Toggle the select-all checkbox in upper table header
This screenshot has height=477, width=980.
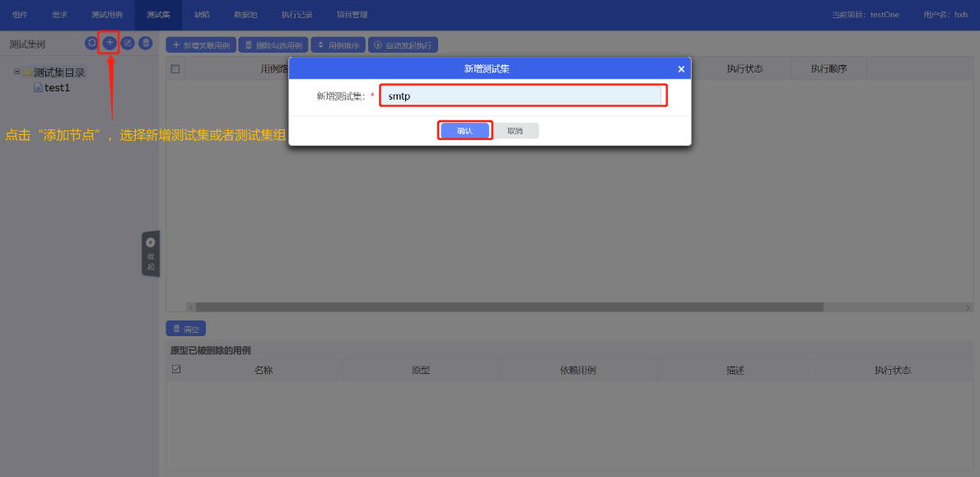pyautogui.click(x=175, y=68)
